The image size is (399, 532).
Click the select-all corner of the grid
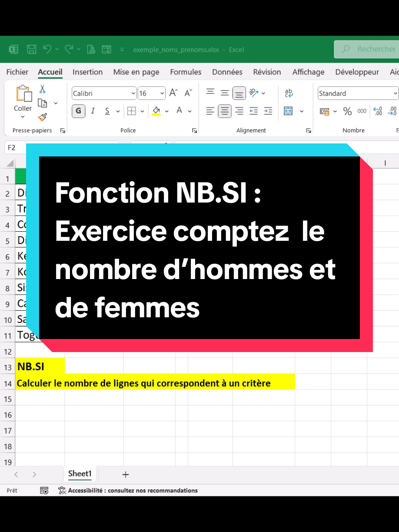click(x=10, y=163)
